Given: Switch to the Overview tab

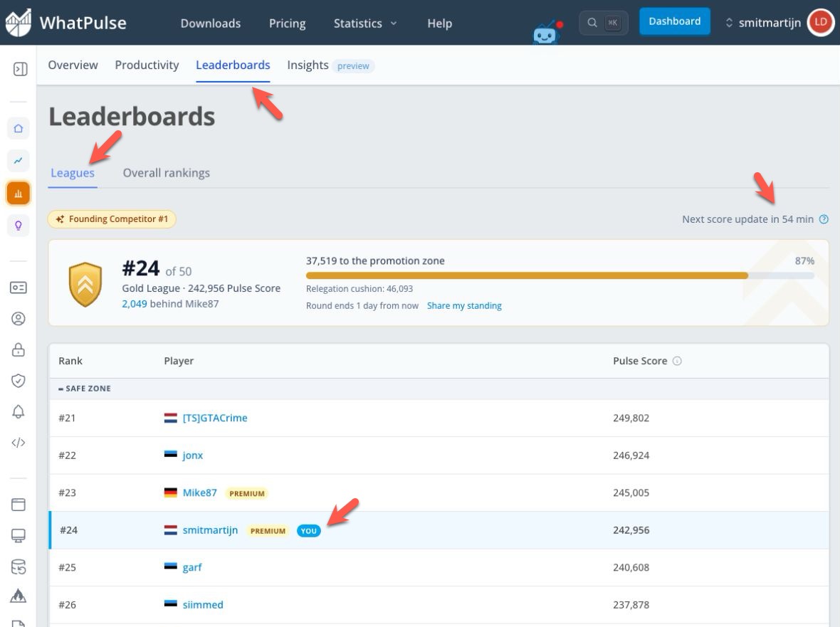Looking at the screenshot, I should (x=73, y=65).
